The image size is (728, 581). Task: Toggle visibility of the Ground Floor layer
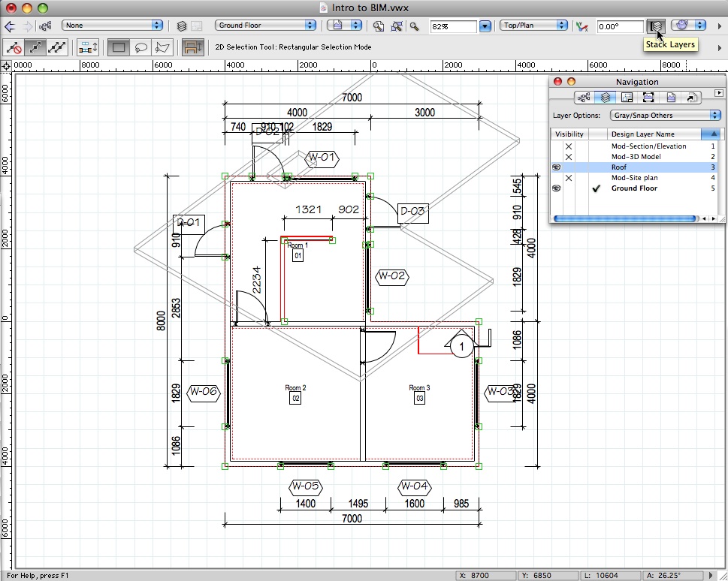[x=557, y=188]
